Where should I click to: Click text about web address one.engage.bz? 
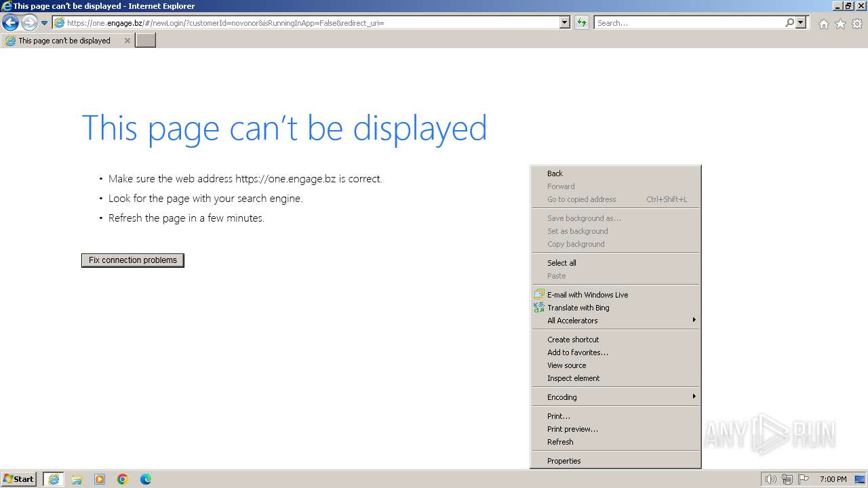(x=245, y=179)
